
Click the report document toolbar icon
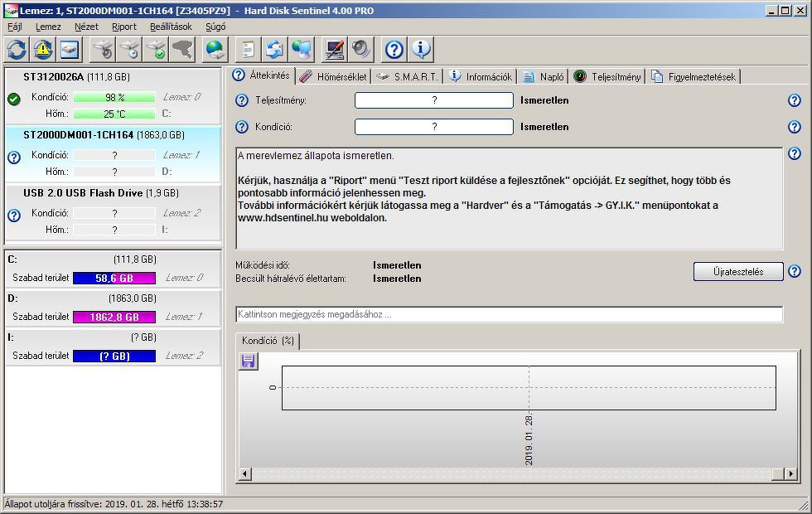[248, 50]
